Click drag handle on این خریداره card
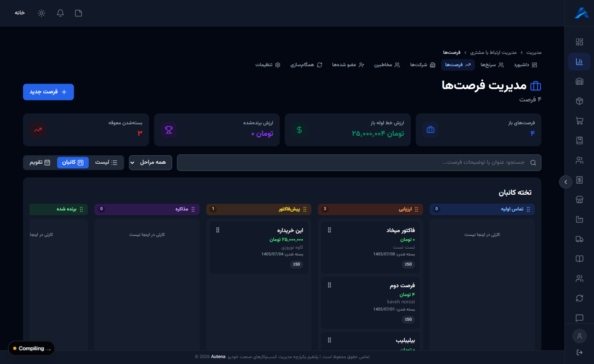 click(x=218, y=230)
